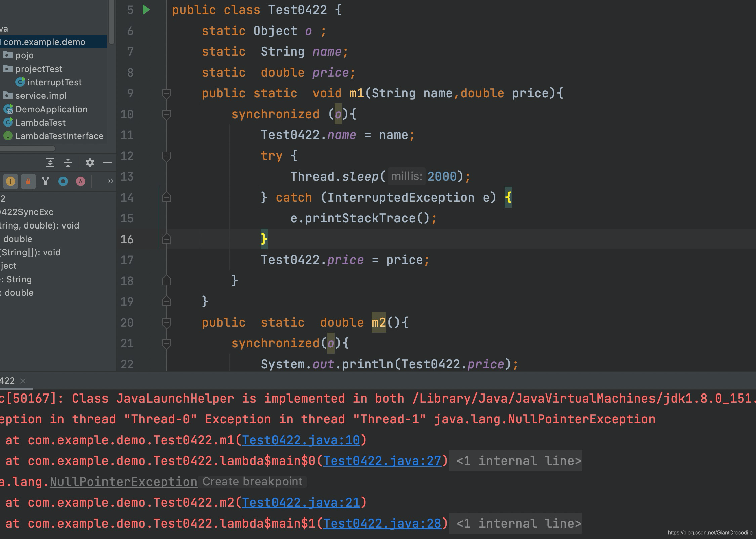Collapse try block fold marker on line 12

click(x=167, y=156)
